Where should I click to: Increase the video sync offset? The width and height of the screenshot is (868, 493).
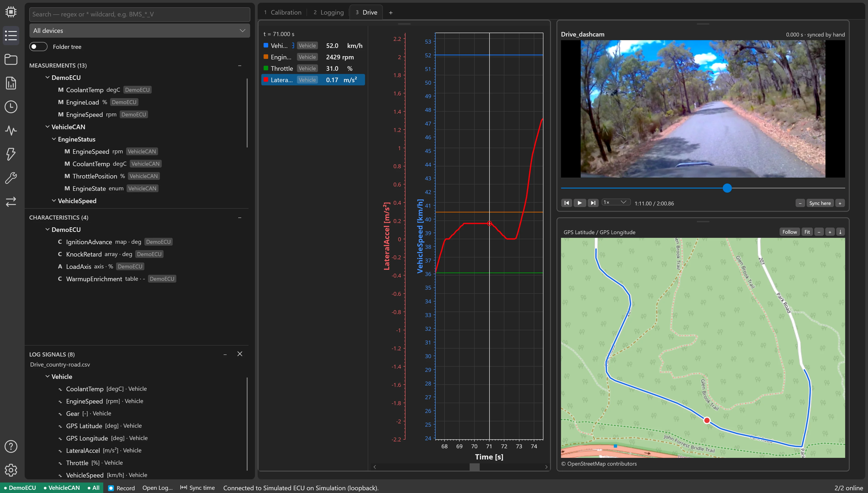pyautogui.click(x=840, y=203)
